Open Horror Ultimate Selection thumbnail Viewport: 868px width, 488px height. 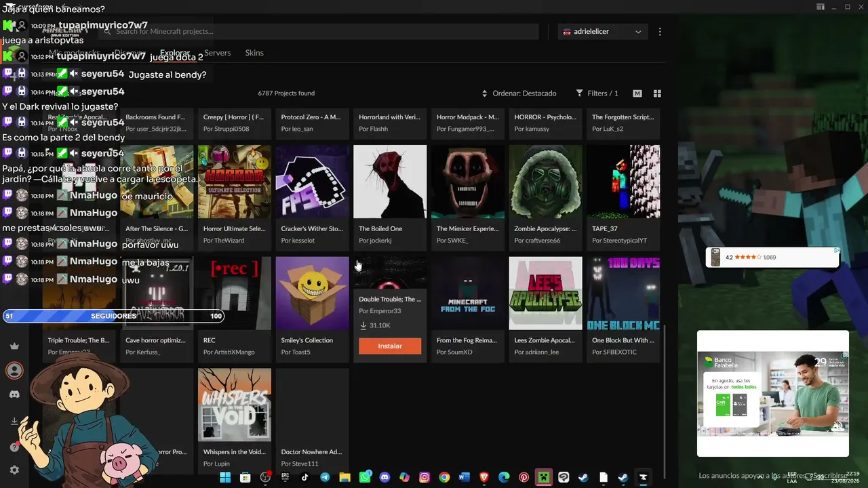click(x=235, y=182)
